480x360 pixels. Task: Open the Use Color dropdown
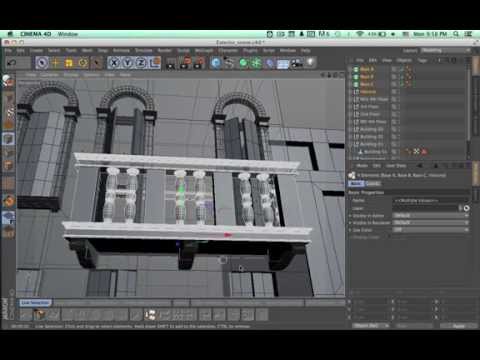pyautogui.click(x=431, y=230)
